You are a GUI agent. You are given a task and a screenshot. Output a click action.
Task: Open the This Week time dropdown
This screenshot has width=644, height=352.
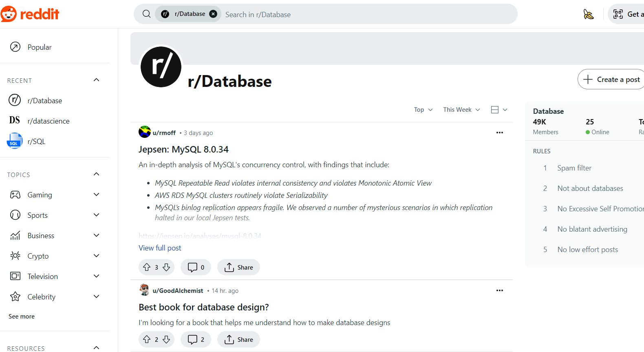click(x=461, y=110)
